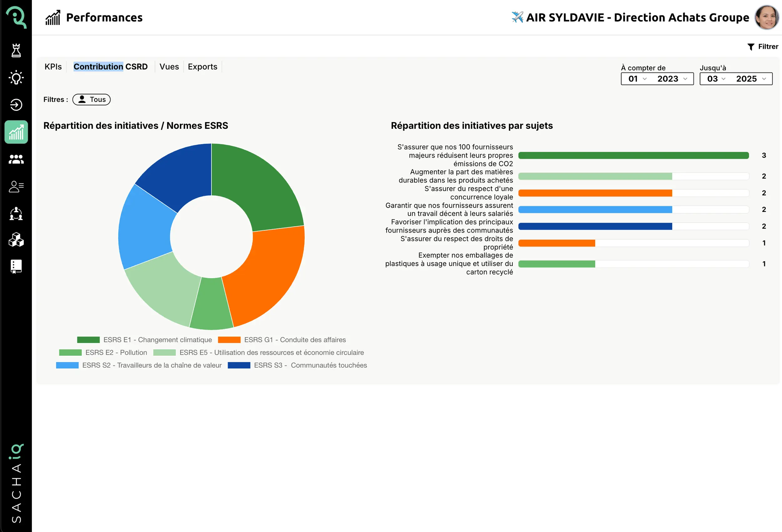Open the start month 01 dropdown
The height and width of the screenshot is (532, 782).
pyautogui.click(x=637, y=79)
